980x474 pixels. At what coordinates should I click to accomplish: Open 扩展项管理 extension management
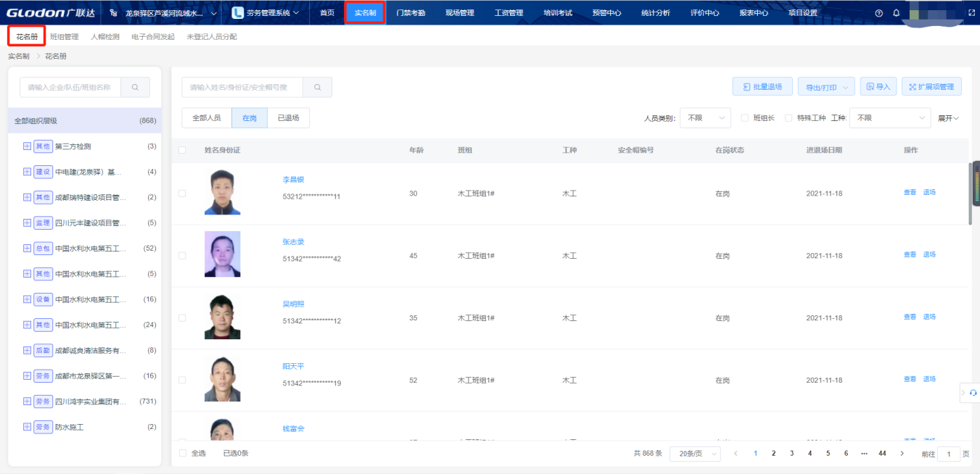tap(931, 87)
